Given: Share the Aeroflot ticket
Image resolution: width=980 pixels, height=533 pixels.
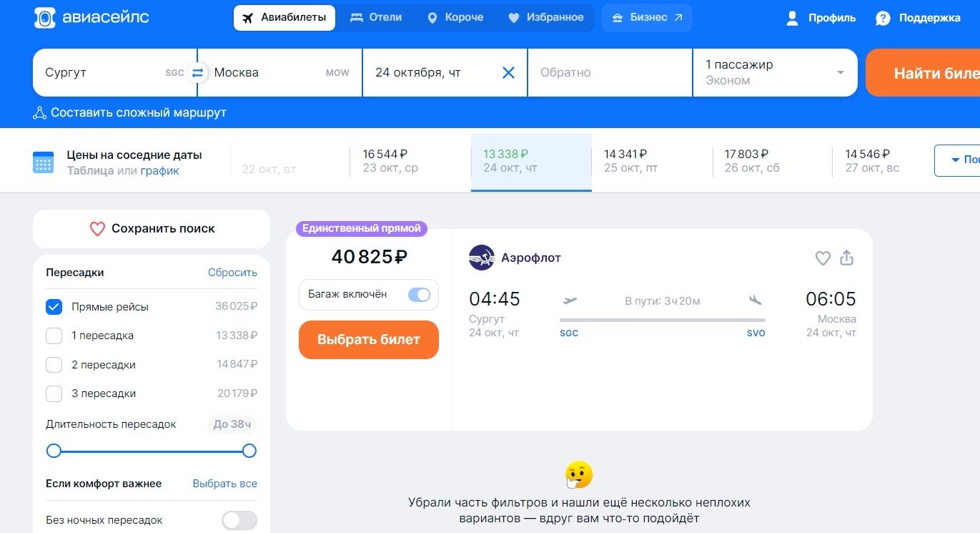Looking at the screenshot, I should pyautogui.click(x=847, y=258).
